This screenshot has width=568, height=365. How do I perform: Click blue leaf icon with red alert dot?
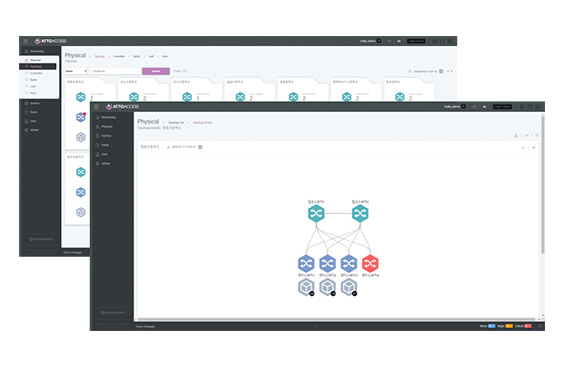81,117
